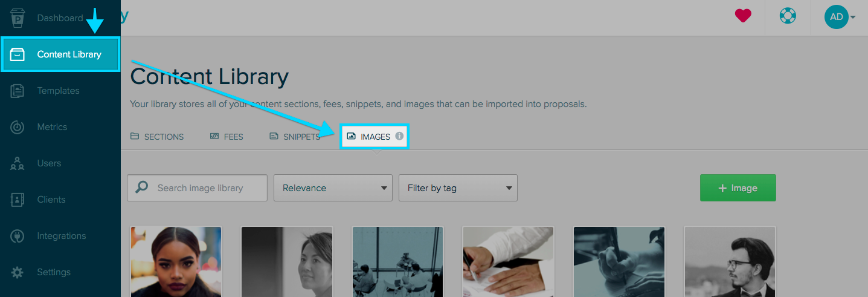
Task: Open the Snippets tab
Action: point(295,137)
